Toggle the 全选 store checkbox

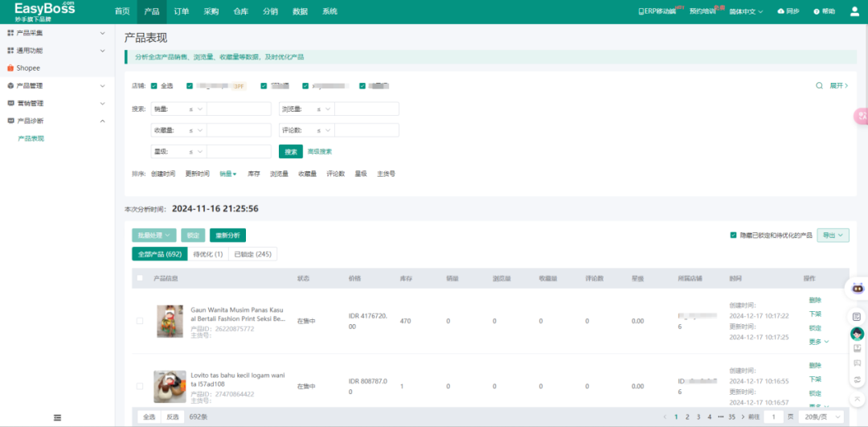154,86
